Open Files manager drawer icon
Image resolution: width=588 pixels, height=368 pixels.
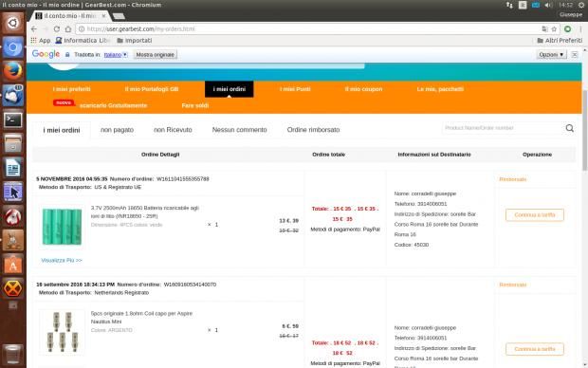click(x=12, y=143)
